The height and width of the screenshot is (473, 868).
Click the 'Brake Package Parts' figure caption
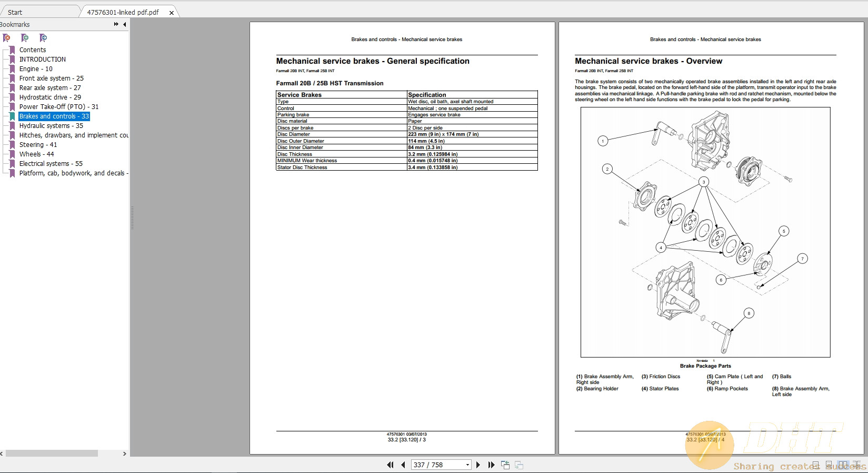tap(705, 366)
